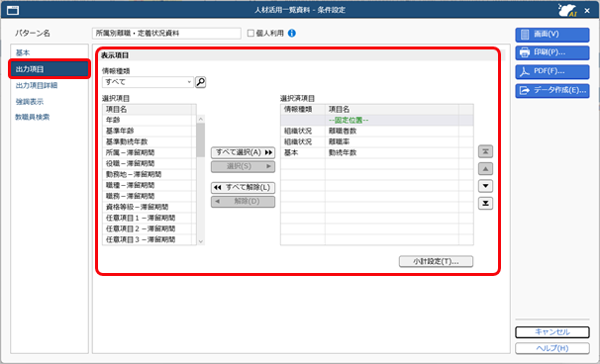
Task: Click the blue info icon next to 個人利用
Action: click(x=291, y=34)
